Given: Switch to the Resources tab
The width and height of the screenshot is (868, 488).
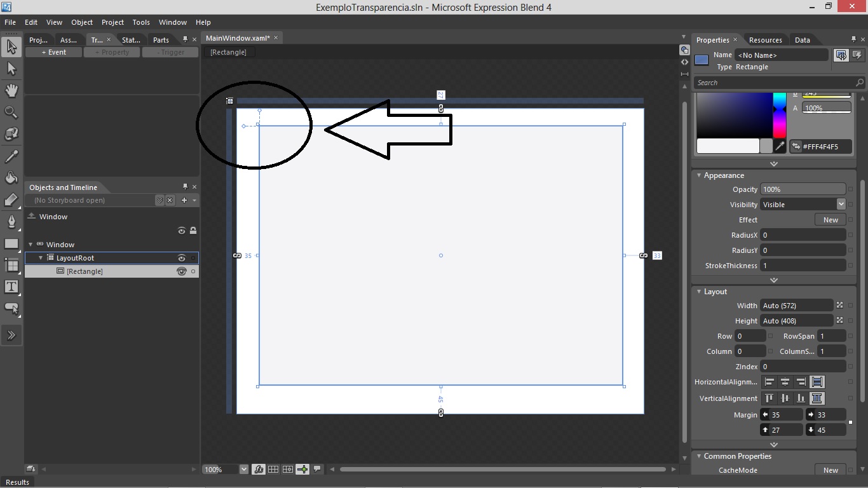Looking at the screenshot, I should pos(766,39).
